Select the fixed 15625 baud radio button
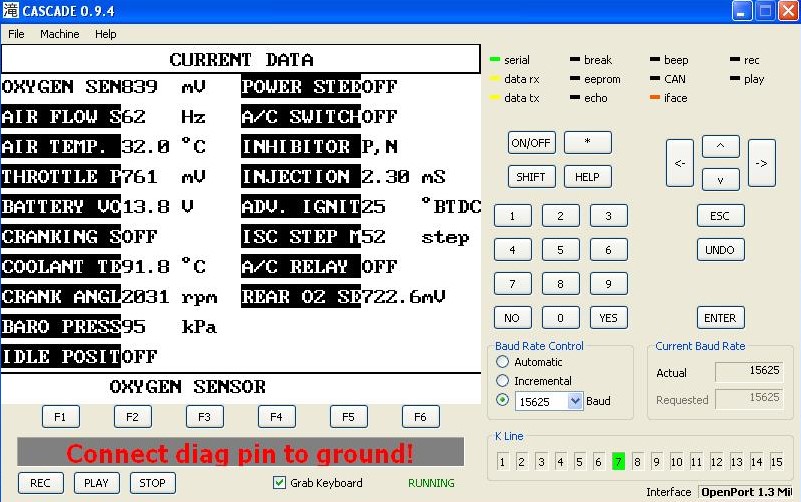801x502 pixels. click(503, 400)
